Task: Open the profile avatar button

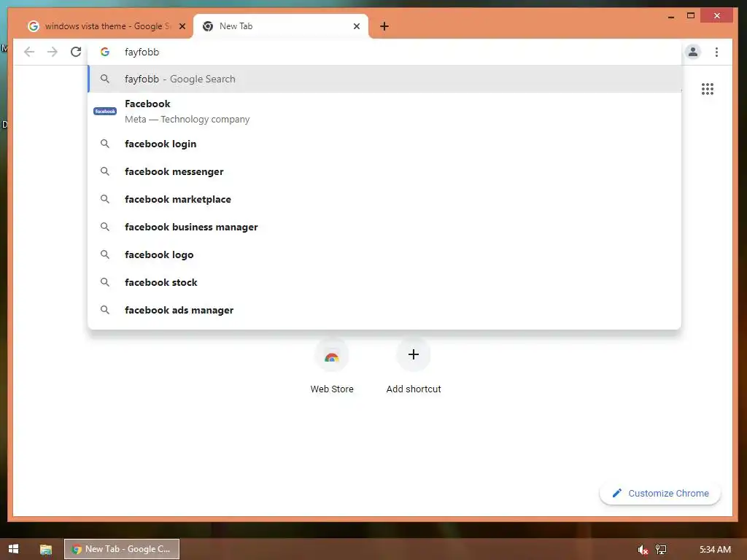Action: pos(693,52)
